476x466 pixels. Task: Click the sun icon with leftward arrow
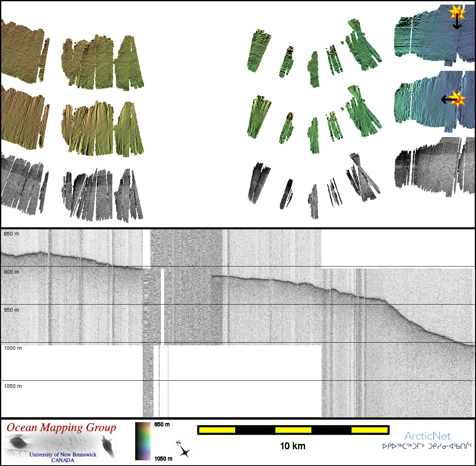pyautogui.click(x=458, y=99)
